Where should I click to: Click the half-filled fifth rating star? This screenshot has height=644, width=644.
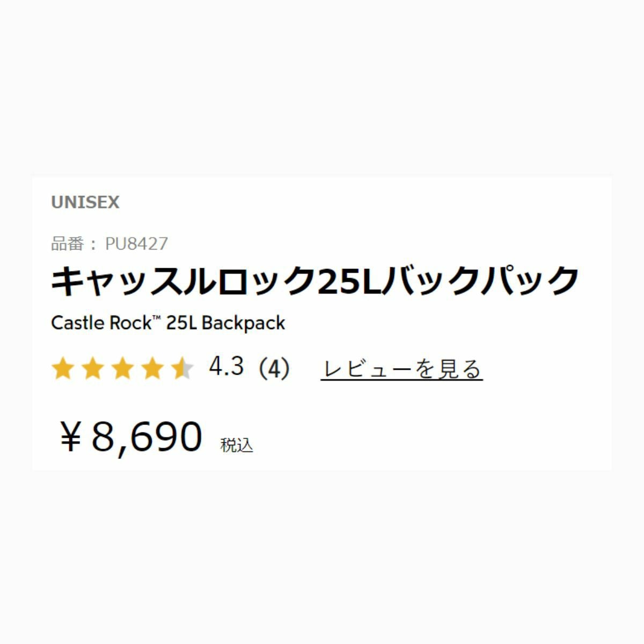(x=182, y=369)
